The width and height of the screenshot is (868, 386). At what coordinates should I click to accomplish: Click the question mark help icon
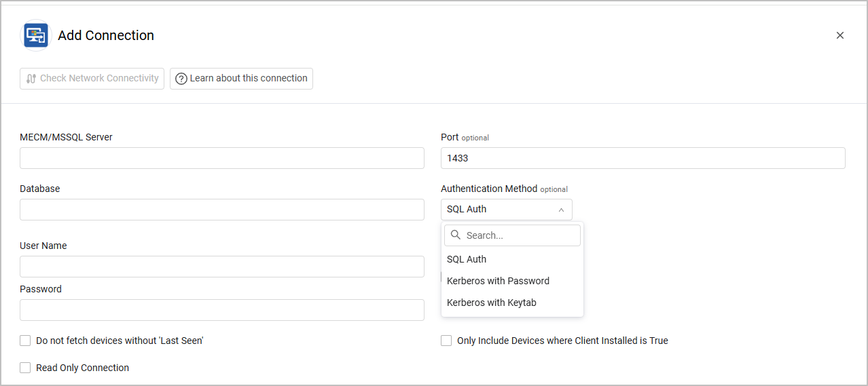click(x=181, y=79)
